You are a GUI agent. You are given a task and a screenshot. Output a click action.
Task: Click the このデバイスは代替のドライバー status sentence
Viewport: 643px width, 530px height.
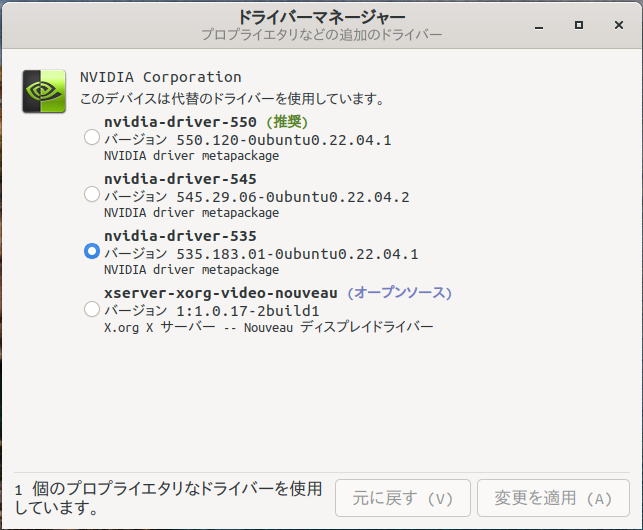(x=232, y=99)
